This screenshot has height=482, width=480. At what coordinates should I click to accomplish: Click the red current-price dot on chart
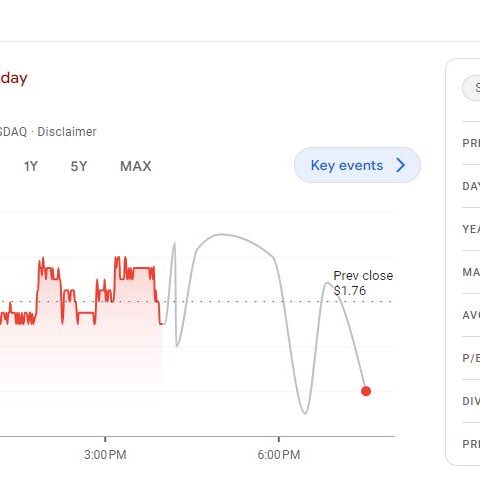coord(366,391)
